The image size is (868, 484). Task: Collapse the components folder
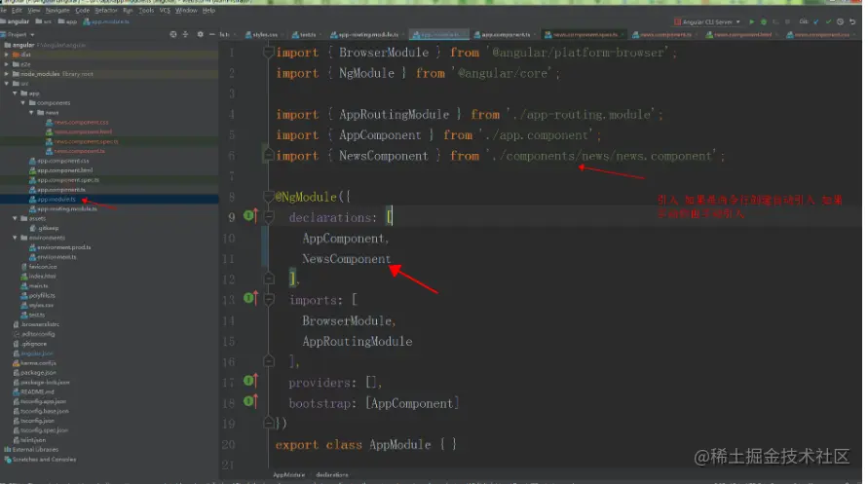click(23, 103)
